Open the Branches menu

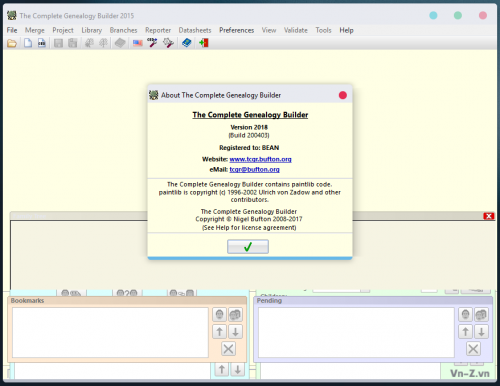(123, 30)
